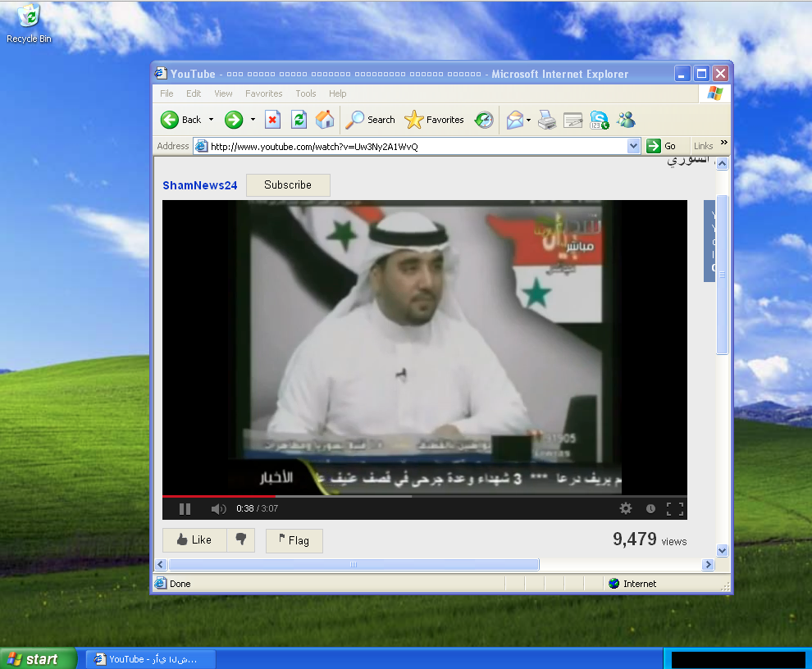Image resolution: width=812 pixels, height=669 pixels.
Task: Click the Windows Start button
Action: [38, 658]
